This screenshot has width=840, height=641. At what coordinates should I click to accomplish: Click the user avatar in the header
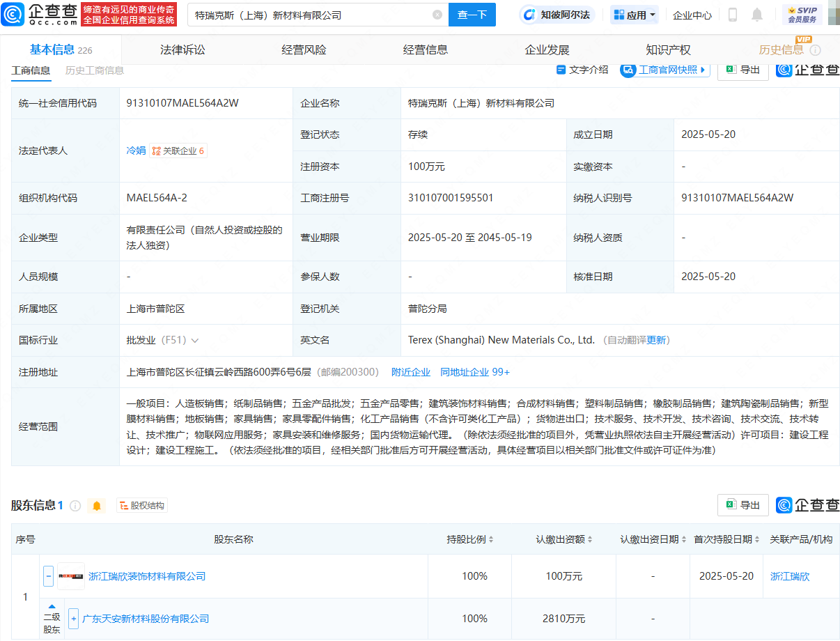[833, 15]
